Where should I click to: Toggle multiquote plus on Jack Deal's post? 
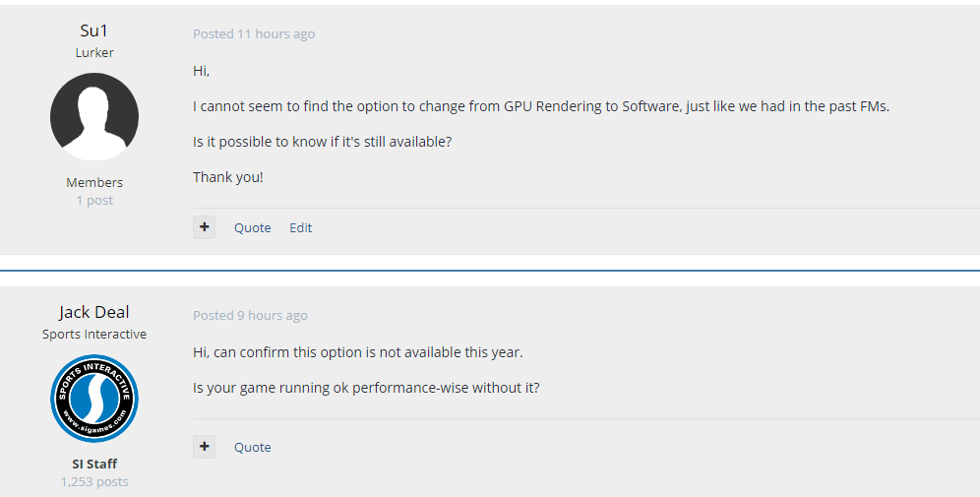204,447
